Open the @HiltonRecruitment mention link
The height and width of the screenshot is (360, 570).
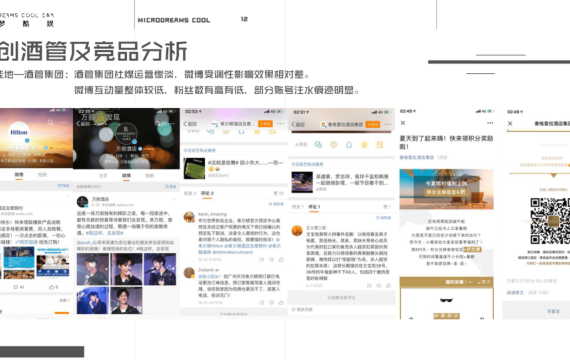pos(232,252)
